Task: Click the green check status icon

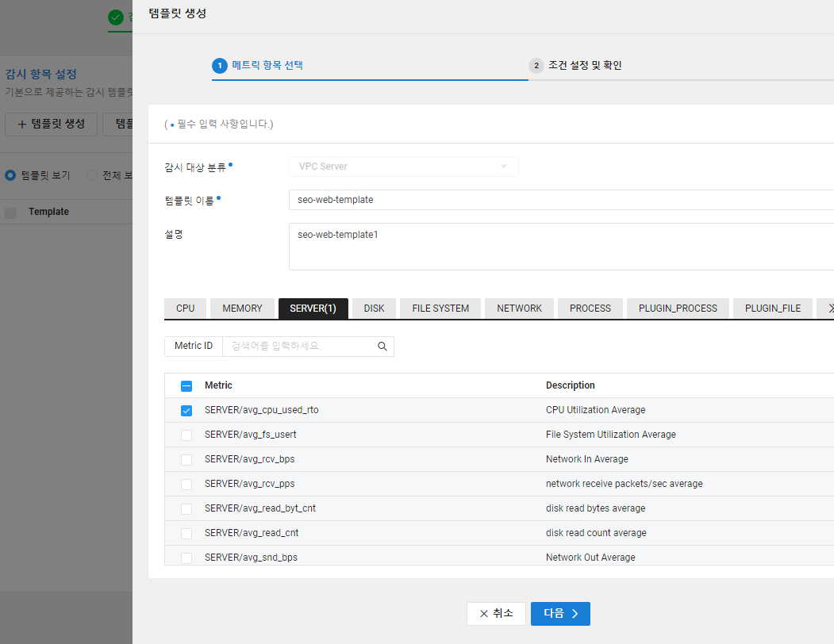Action: (x=115, y=17)
